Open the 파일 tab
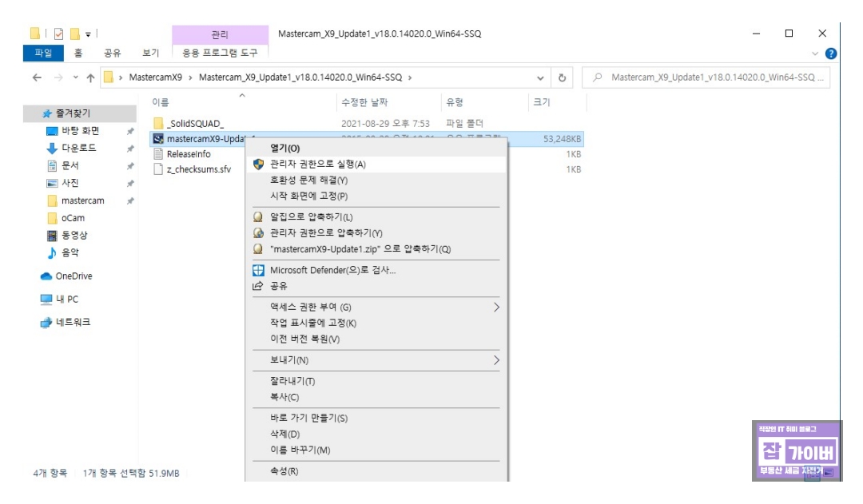The image size is (863, 504). coord(43,53)
